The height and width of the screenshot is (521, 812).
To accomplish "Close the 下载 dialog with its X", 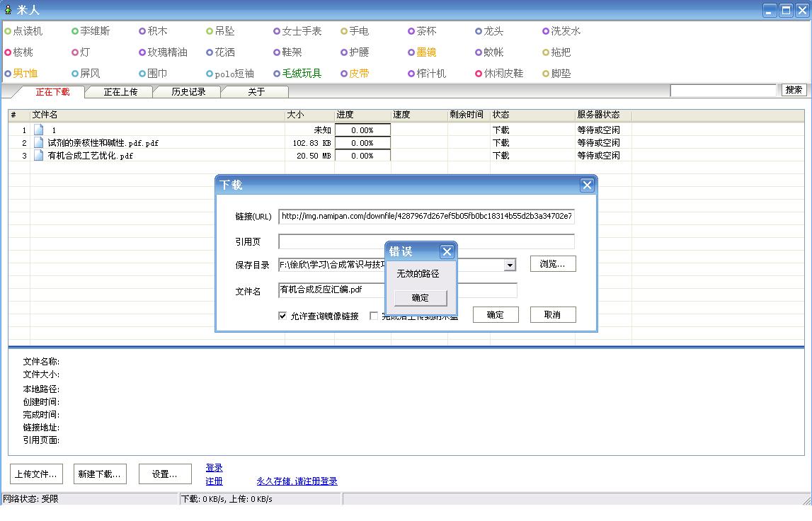I will (x=587, y=185).
